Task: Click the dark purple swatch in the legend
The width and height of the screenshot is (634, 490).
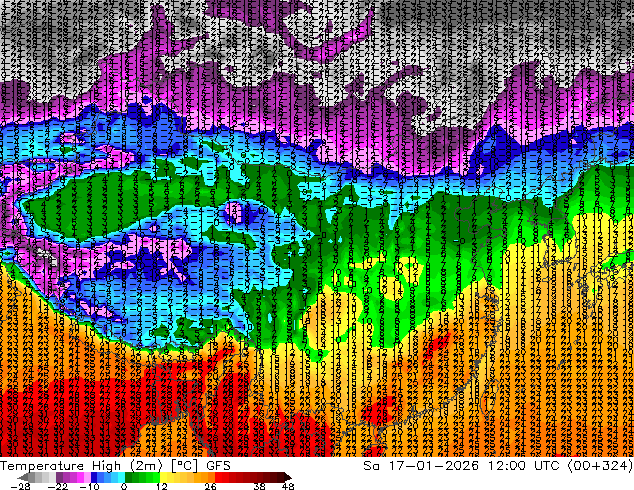Action: (x=59, y=477)
